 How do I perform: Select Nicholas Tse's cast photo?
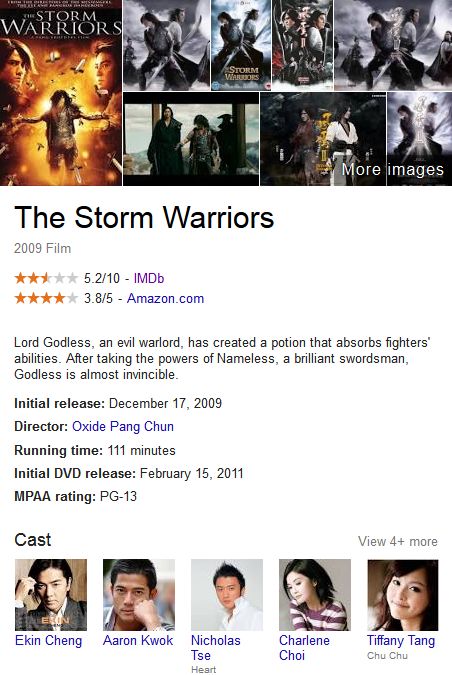(x=227, y=595)
